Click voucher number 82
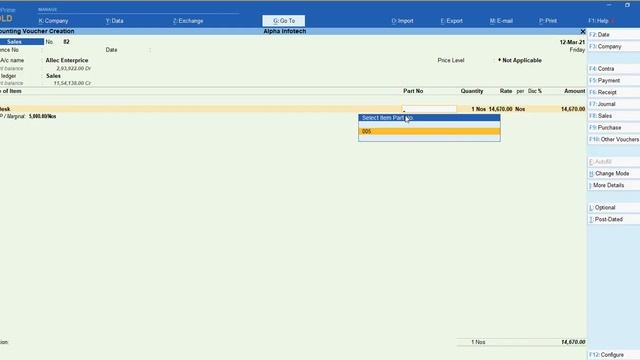Viewport: 640px width, 360px height. click(x=66, y=42)
